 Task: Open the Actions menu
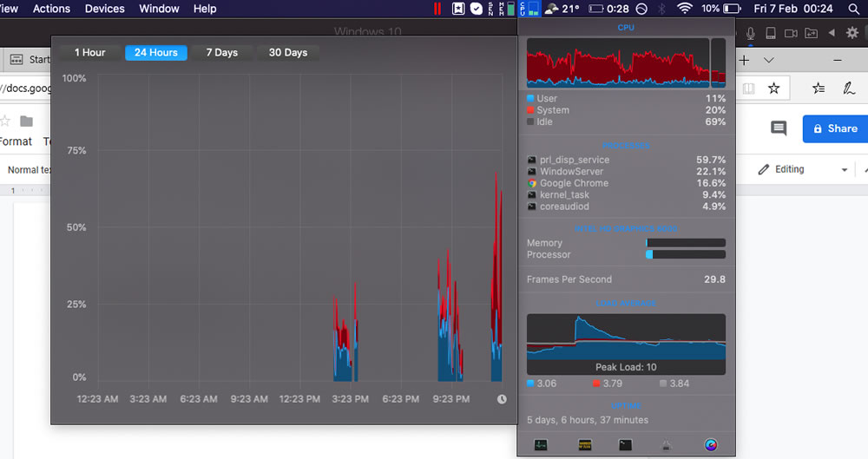click(x=51, y=9)
